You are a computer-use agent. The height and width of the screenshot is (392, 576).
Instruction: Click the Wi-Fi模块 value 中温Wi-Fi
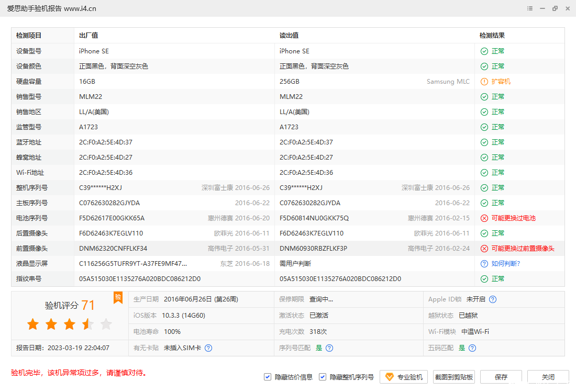pos(475,332)
